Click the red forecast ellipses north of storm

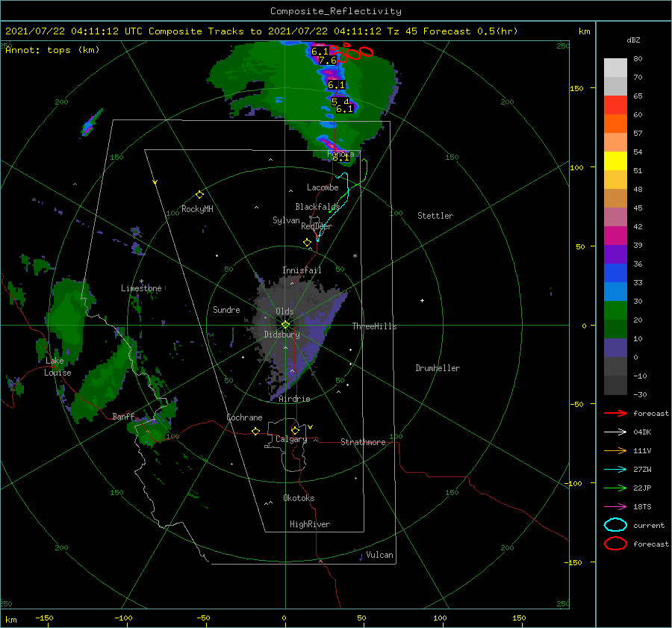tap(352, 52)
